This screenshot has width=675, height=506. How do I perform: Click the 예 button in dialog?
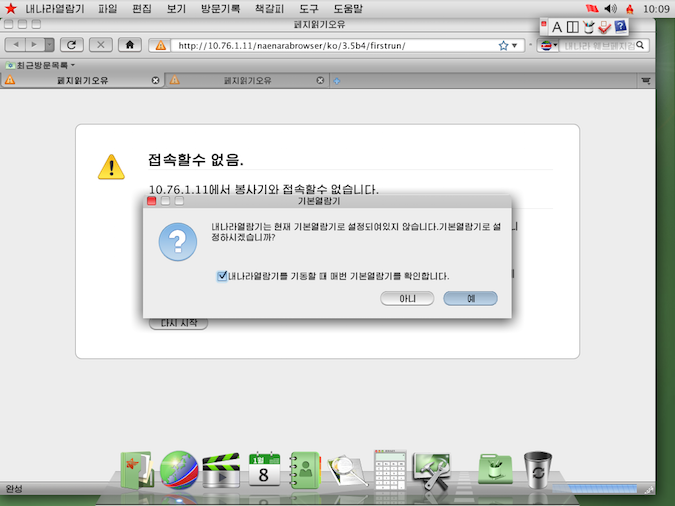click(x=470, y=298)
